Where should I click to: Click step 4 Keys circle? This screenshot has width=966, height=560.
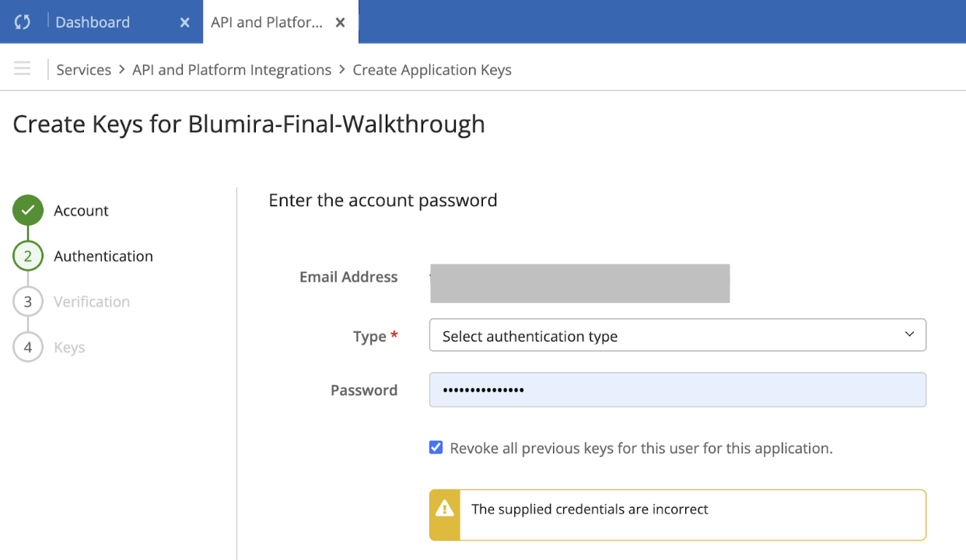[28, 347]
